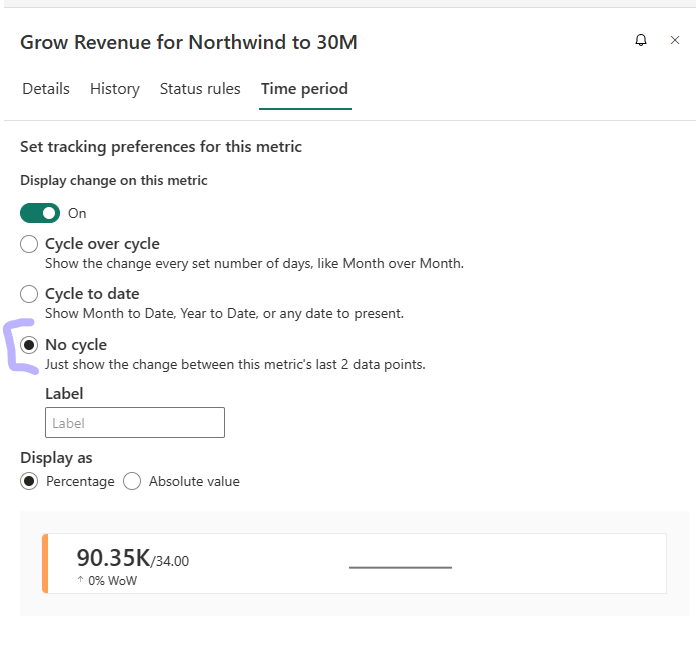Select Absolute value display option
The width and height of the screenshot is (696, 652).
pyautogui.click(x=132, y=481)
